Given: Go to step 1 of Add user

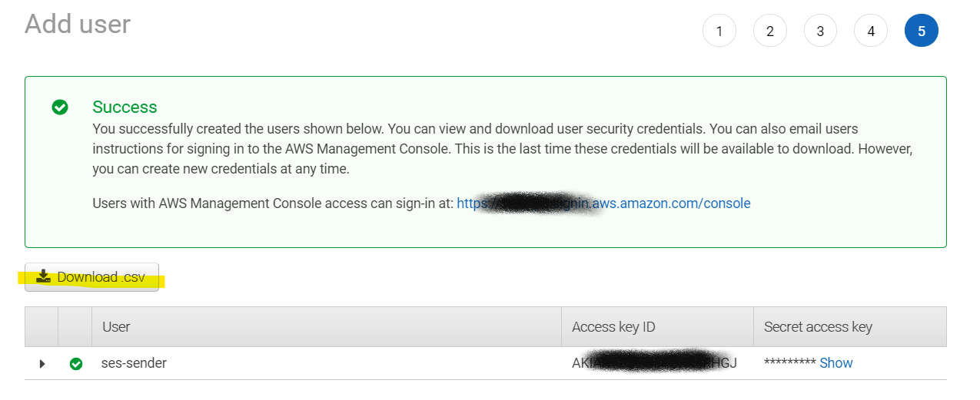Looking at the screenshot, I should coord(719,31).
